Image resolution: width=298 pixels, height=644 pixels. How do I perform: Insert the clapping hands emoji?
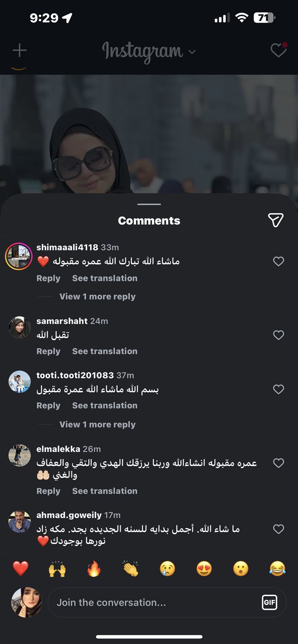point(131,569)
